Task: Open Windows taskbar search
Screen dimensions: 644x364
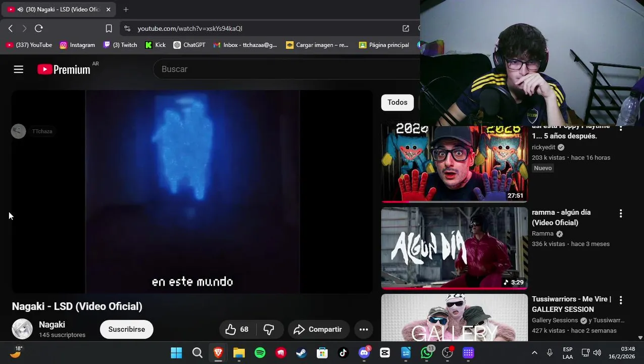Action: [x=197, y=353]
